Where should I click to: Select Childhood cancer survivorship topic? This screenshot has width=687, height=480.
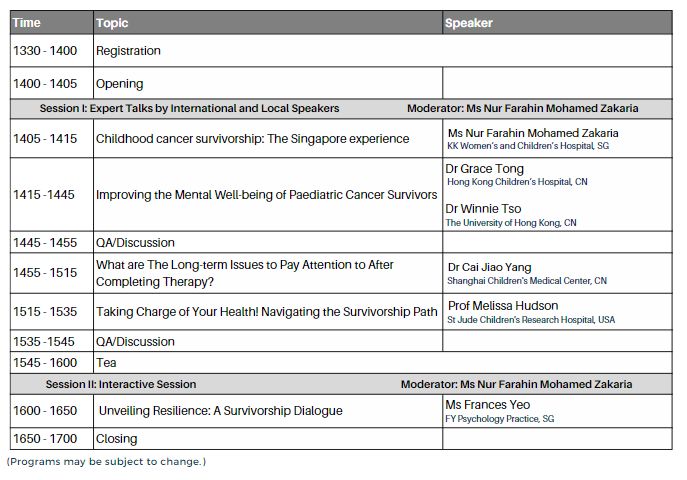pos(252,139)
